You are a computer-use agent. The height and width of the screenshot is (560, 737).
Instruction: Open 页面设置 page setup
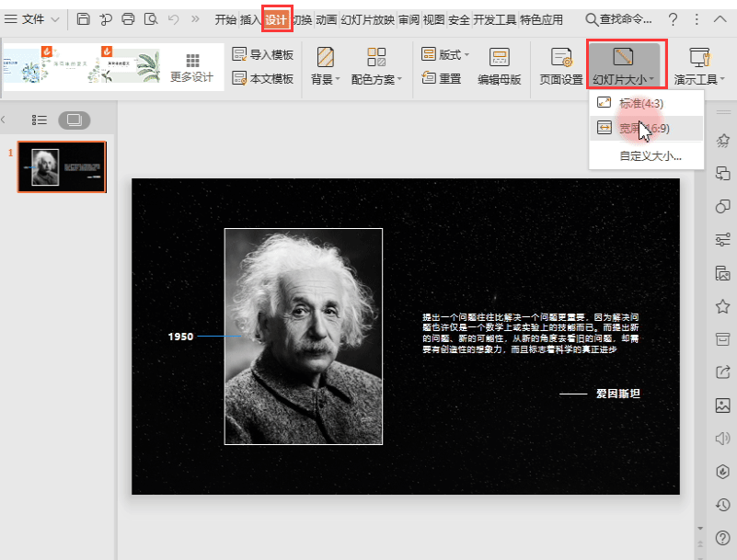click(x=560, y=66)
